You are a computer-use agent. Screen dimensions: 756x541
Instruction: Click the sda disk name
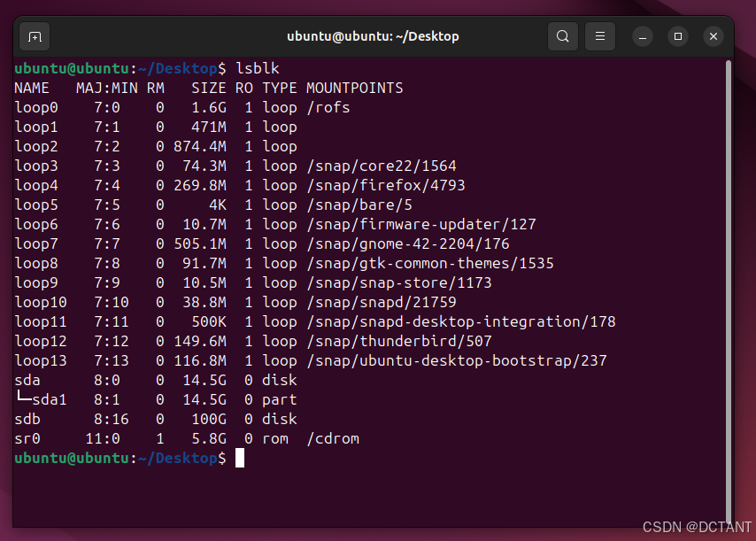pos(27,381)
